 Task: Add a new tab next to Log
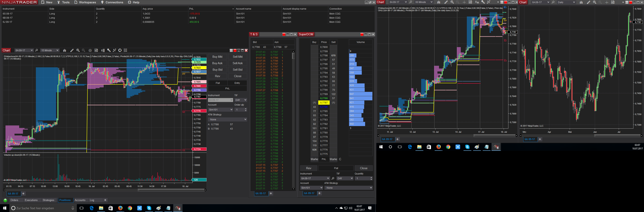(x=105, y=200)
